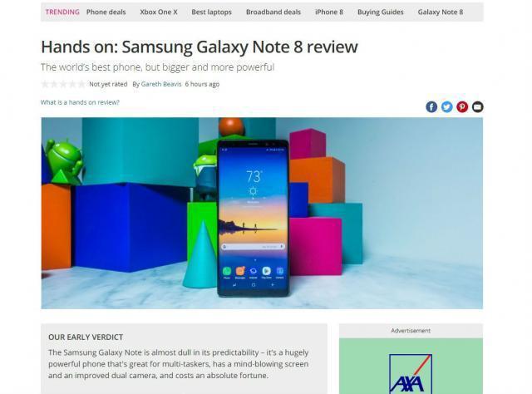Click 'What is a hands on review?'
The image size is (532, 394).
pos(80,102)
